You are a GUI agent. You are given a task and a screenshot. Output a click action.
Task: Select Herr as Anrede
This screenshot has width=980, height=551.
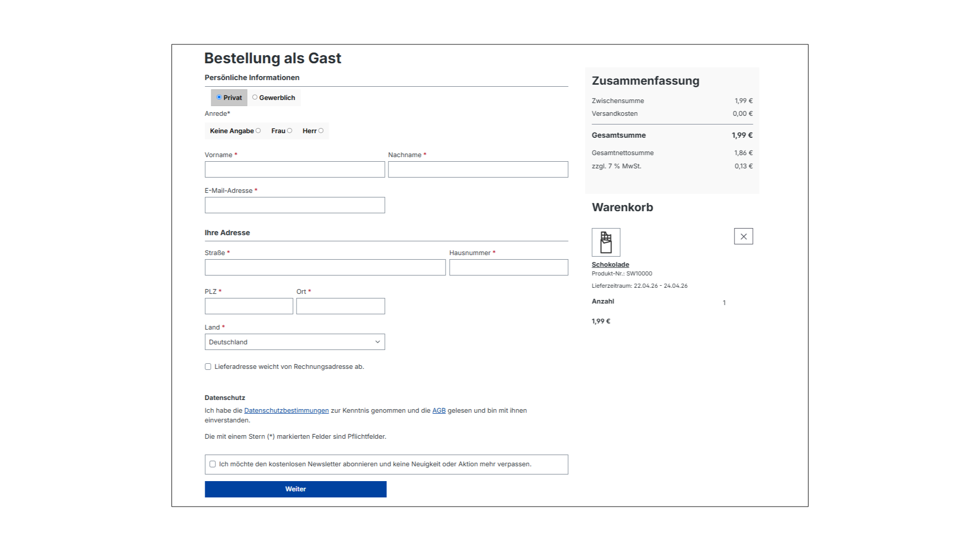(x=321, y=131)
